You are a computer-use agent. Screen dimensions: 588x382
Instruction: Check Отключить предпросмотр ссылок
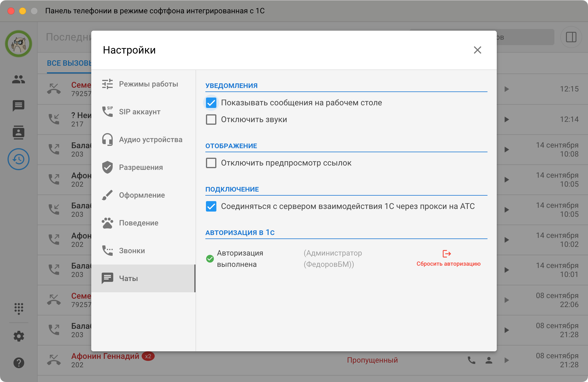tap(211, 163)
